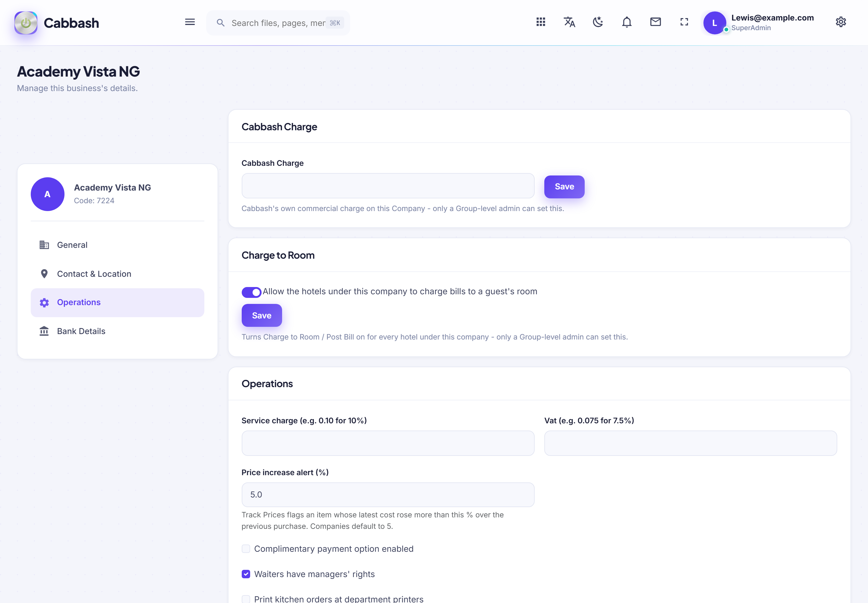Image resolution: width=868 pixels, height=603 pixels.
Task: Uncheck Waiters have managers' rights
Action: click(246, 574)
